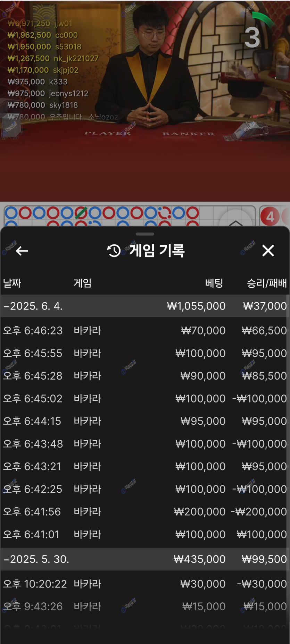Click the ₩66,500 win amount
The image size is (290, 644).
click(x=264, y=331)
